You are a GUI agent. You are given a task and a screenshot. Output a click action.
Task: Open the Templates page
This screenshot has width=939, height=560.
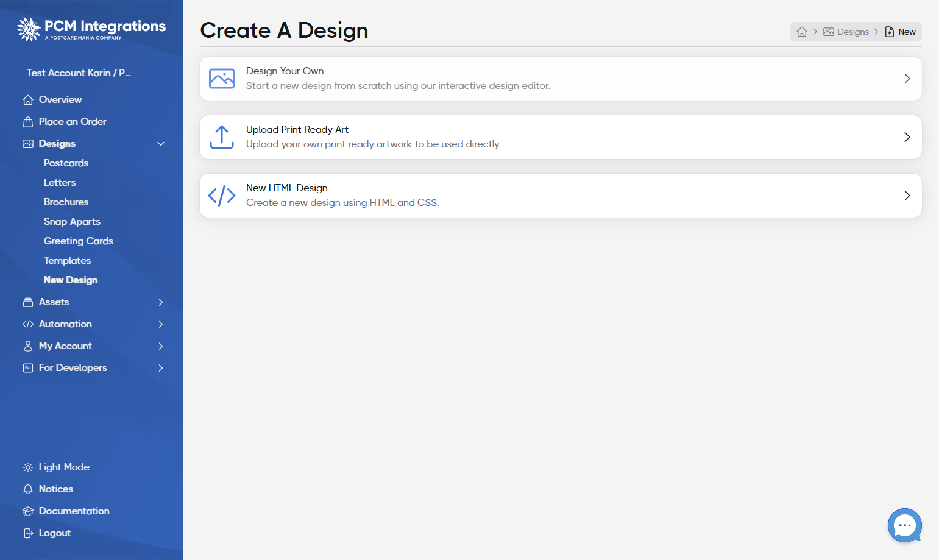[67, 261]
